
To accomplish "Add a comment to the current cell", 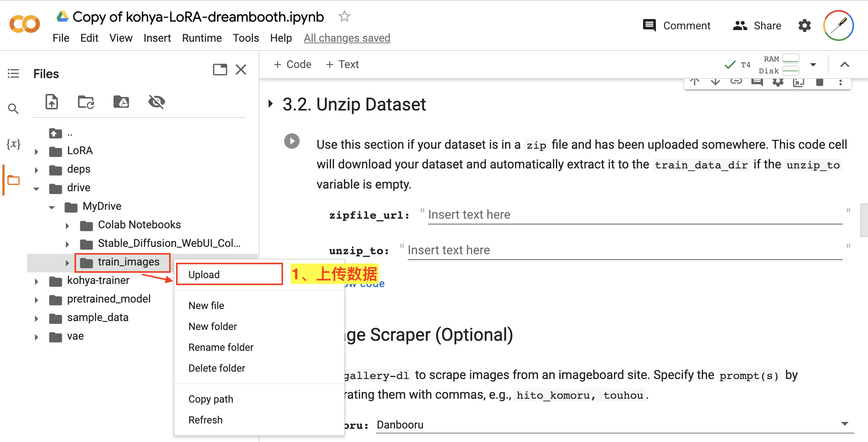I will [x=757, y=82].
